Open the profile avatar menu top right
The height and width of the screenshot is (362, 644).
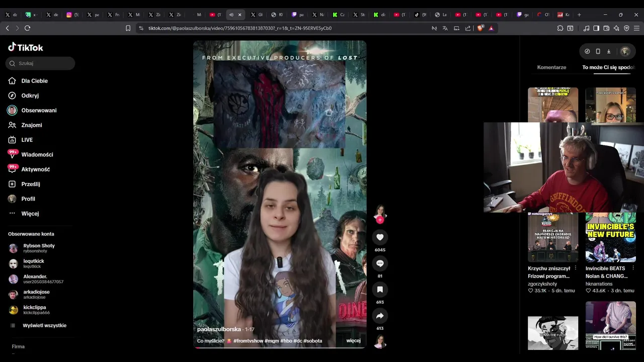[x=625, y=51]
